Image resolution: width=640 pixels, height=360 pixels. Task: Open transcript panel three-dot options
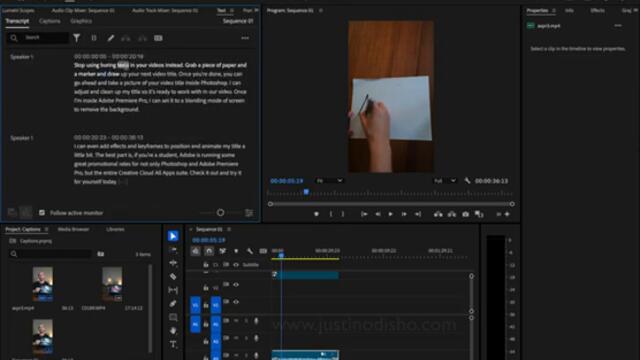point(245,38)
